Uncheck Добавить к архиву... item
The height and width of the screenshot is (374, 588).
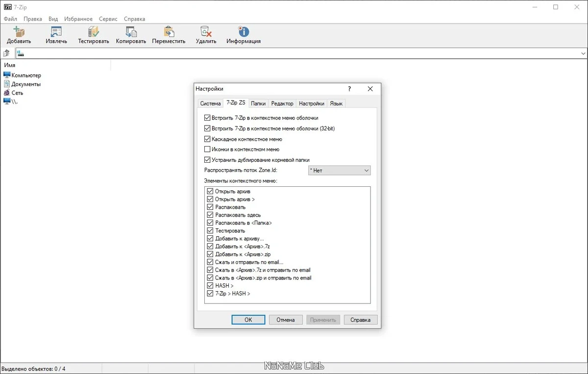tap(210, 239)
